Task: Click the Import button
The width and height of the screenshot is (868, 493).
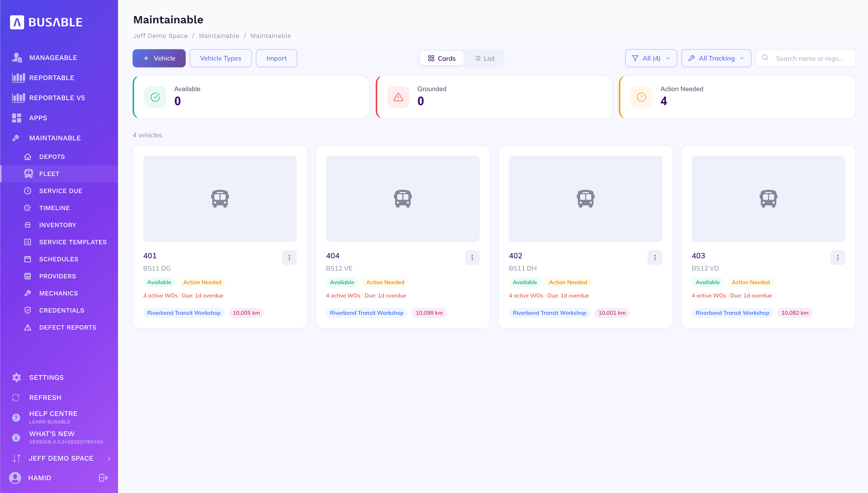Action: [x=277, y=58]
